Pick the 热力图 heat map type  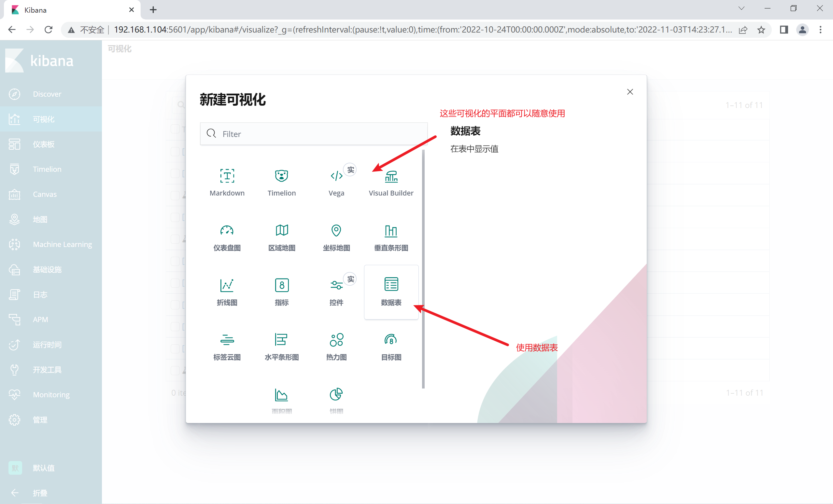click(336, 347)
